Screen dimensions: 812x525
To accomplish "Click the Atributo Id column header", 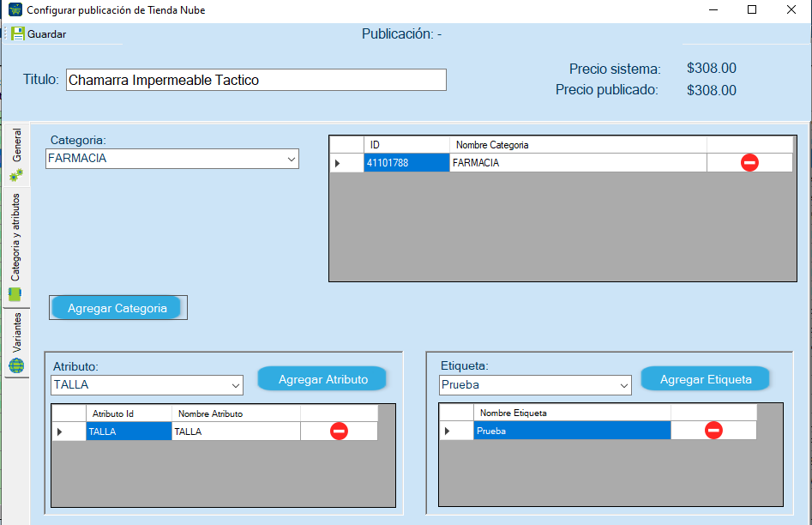I will (x=129, y=413).
